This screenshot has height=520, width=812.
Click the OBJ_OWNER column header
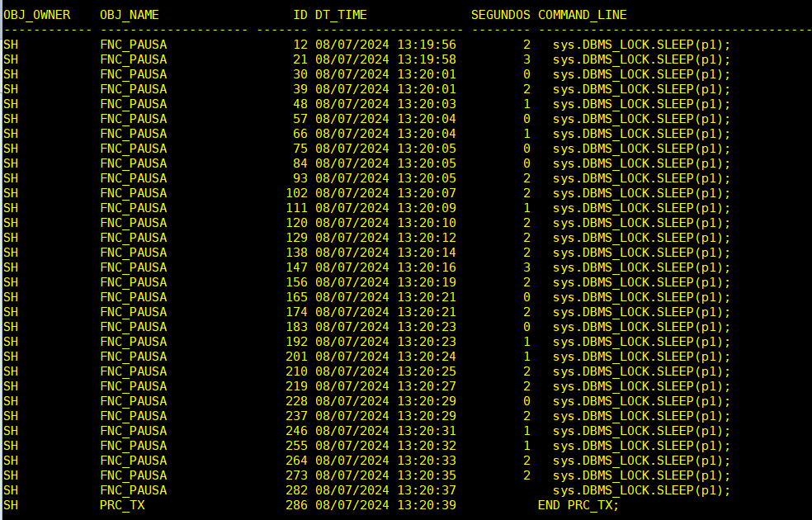click(37, 15)
